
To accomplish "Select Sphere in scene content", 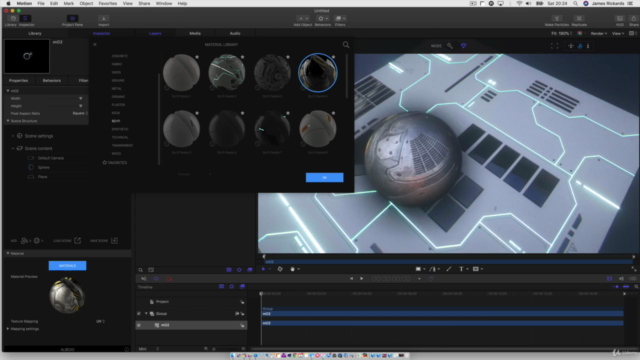I will (44, 167).
